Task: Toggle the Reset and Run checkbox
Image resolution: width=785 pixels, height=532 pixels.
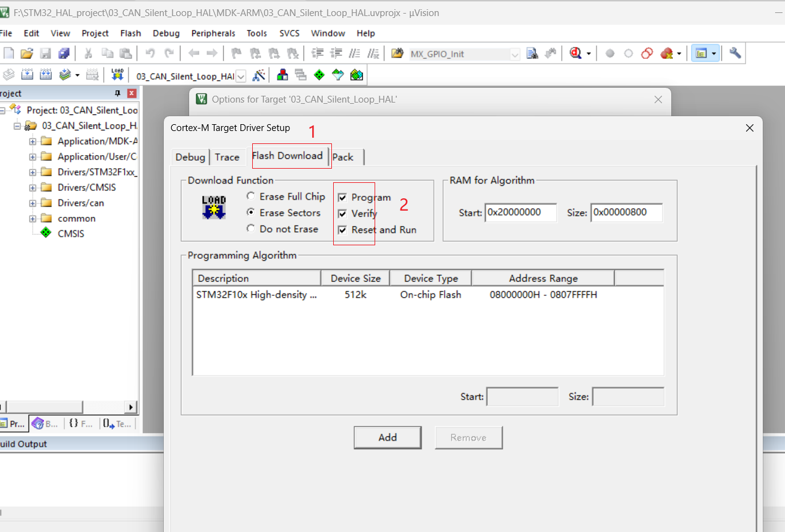Action: [x=342, y=230]
